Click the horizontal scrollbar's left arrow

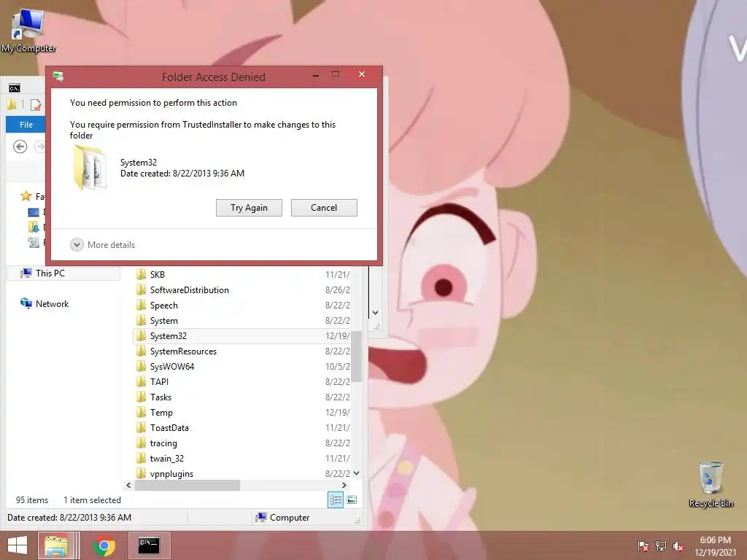(128, 485)
